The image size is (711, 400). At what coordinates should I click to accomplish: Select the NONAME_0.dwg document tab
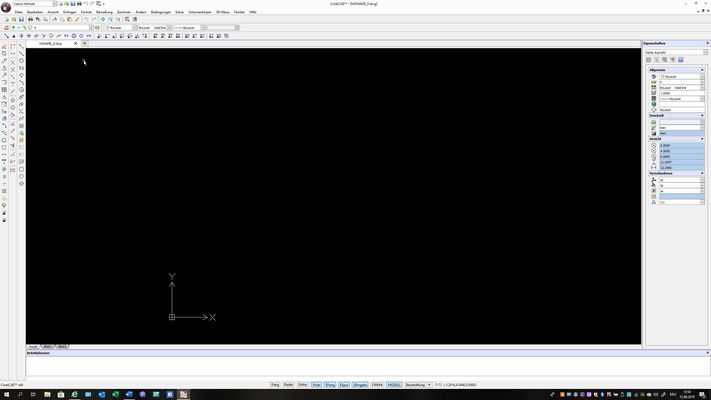point(50,44)
